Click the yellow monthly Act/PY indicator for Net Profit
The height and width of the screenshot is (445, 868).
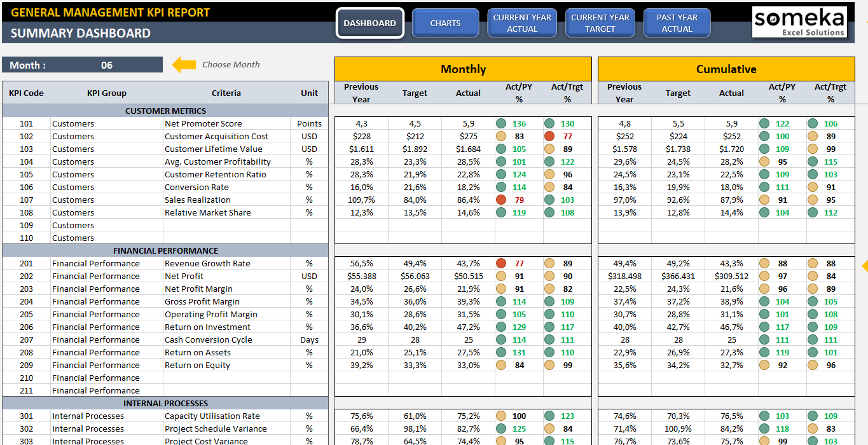point(500,276)
